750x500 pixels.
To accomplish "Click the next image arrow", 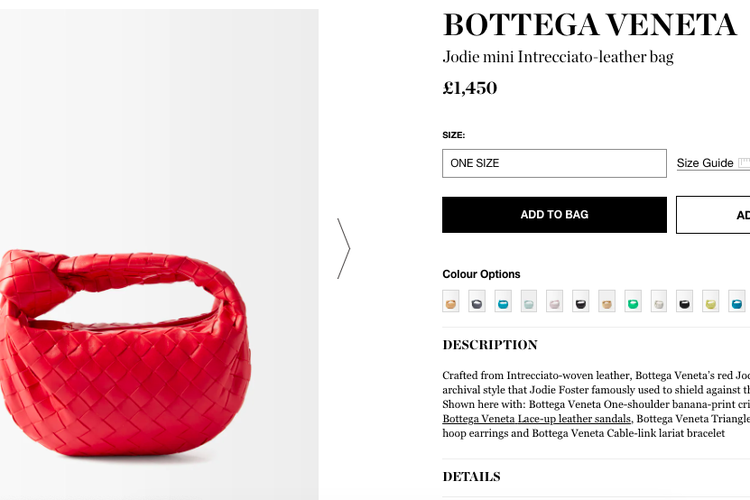I will tap(343, 248).
